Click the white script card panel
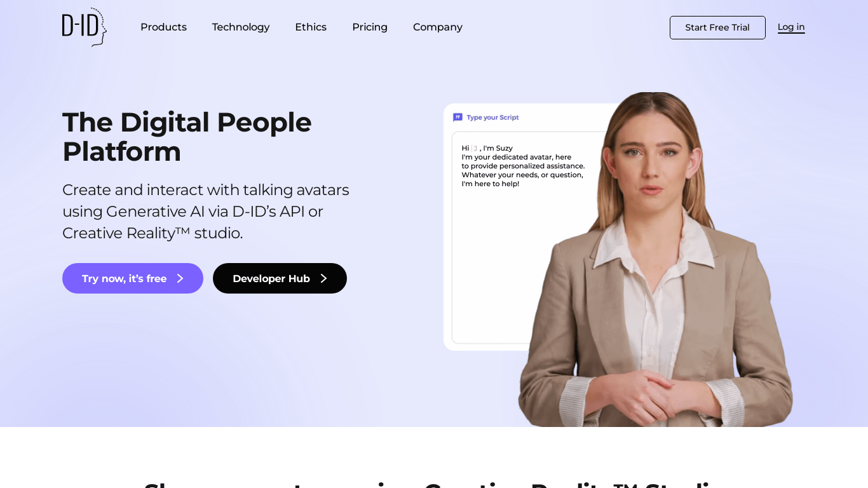 click(489, 227)
